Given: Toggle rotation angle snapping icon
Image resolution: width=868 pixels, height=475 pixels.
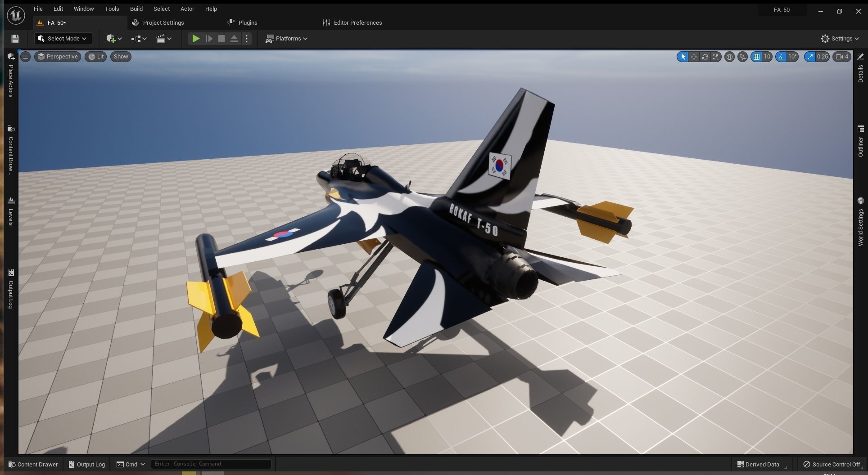Looking at the screenshot, I should tap(781, 57).
